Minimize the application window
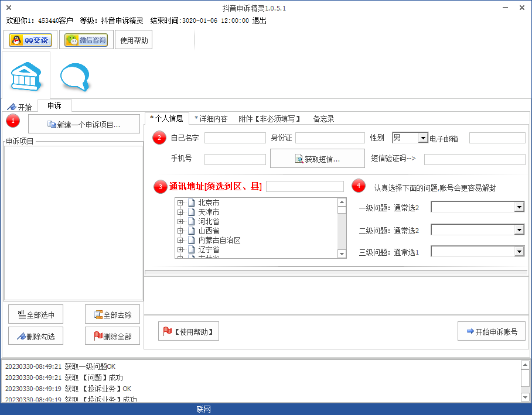The image size is (532, 415). [505, 8]
